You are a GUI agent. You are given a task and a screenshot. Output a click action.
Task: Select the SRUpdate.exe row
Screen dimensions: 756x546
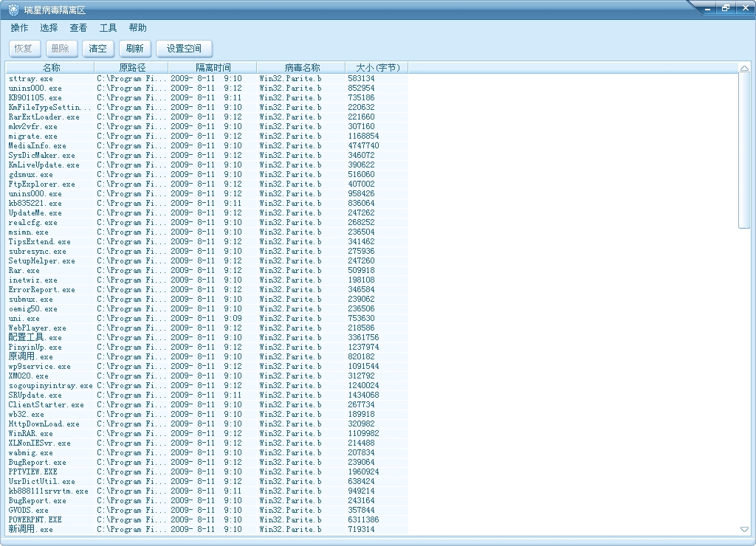coord(207,395)
